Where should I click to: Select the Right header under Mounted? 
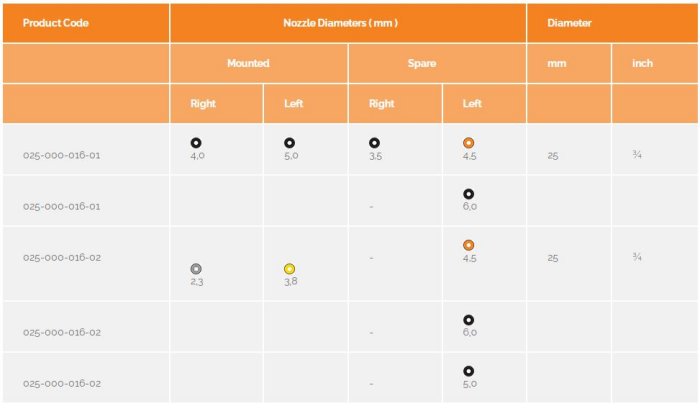203,103
